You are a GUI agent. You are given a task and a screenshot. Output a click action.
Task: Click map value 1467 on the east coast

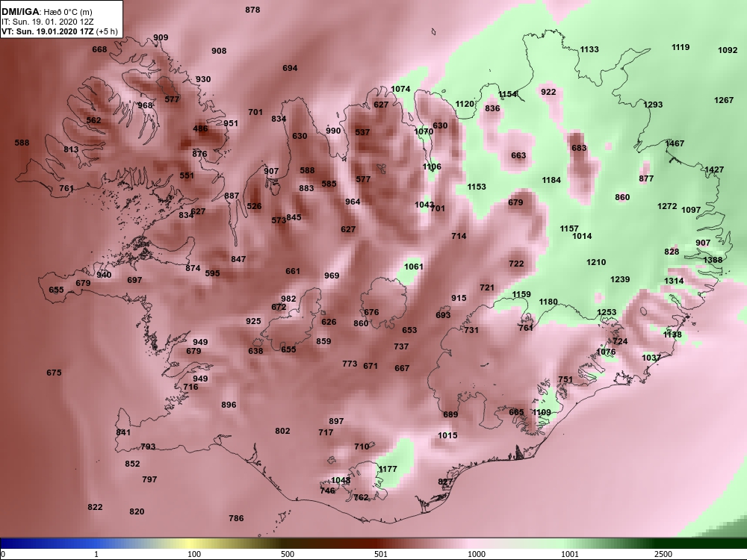click(x=675, y=143)
